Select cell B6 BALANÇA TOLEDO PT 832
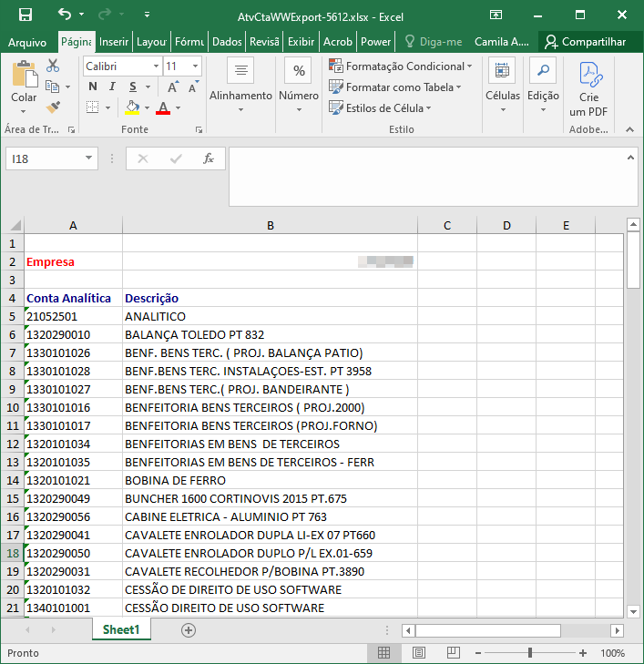 point(271,334)
